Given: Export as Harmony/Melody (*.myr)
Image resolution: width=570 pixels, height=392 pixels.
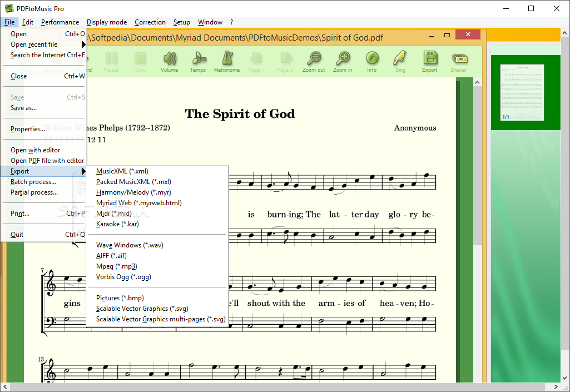Looking at the screenshot, I should click(x=157, y=192).
